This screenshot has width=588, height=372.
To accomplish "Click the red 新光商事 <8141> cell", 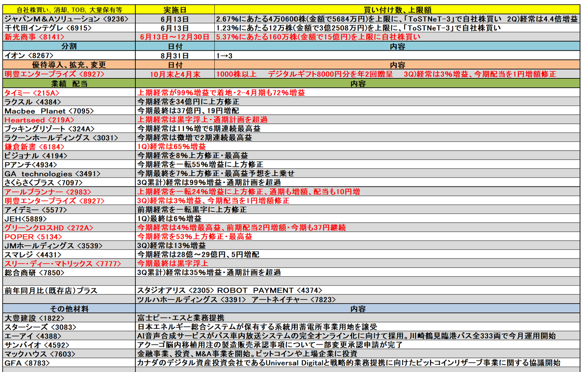I will click(x=69, y=37).
